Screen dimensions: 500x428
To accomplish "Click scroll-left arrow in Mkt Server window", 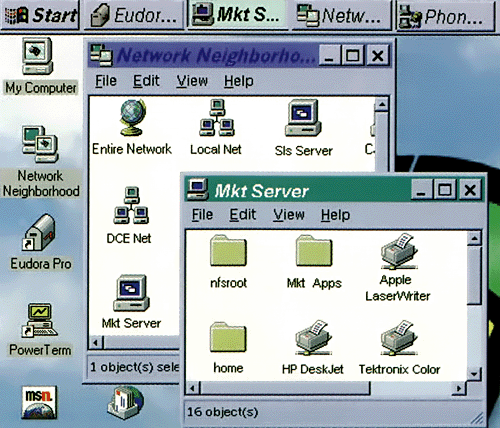I will (x=193, y=388).
